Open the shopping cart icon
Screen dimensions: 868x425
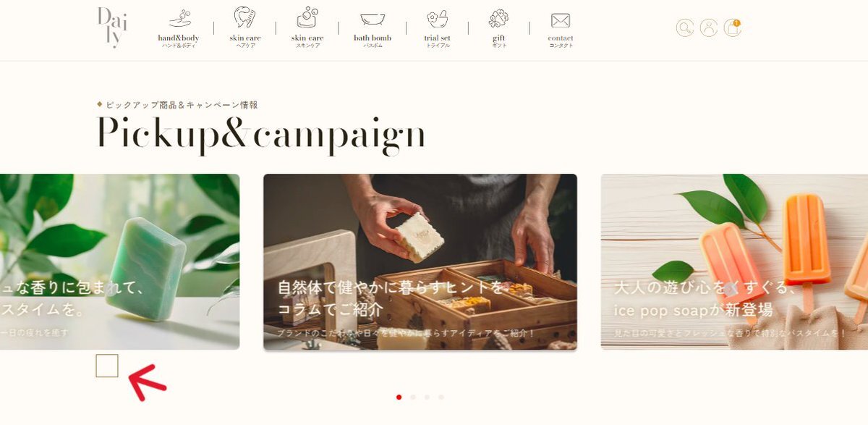[732, 28]
